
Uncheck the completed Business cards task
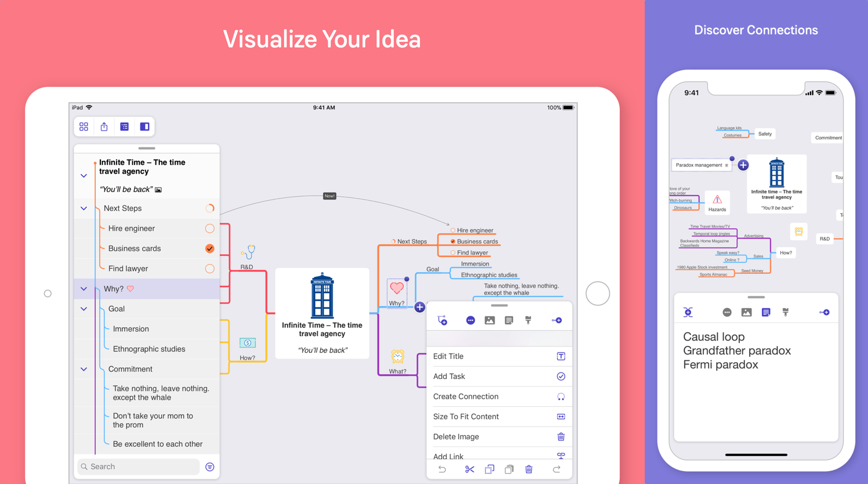[209, 248]
